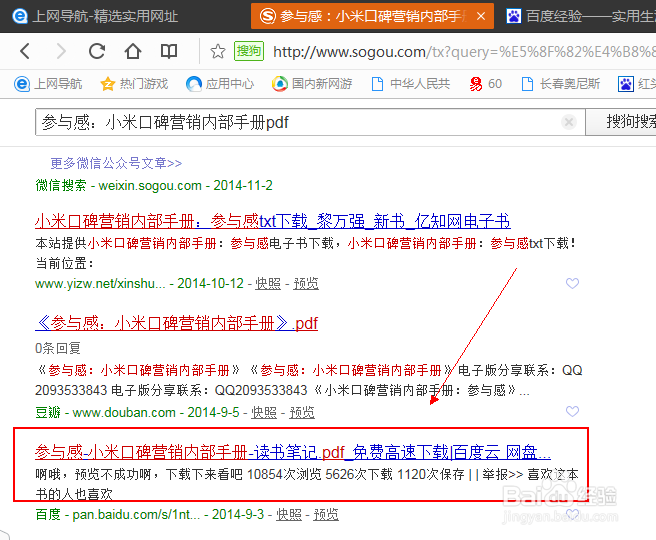The width and height of the screenshot is (656, 540).
Task: Favorite the douban result with heart icon
Action: pos(572,411)
